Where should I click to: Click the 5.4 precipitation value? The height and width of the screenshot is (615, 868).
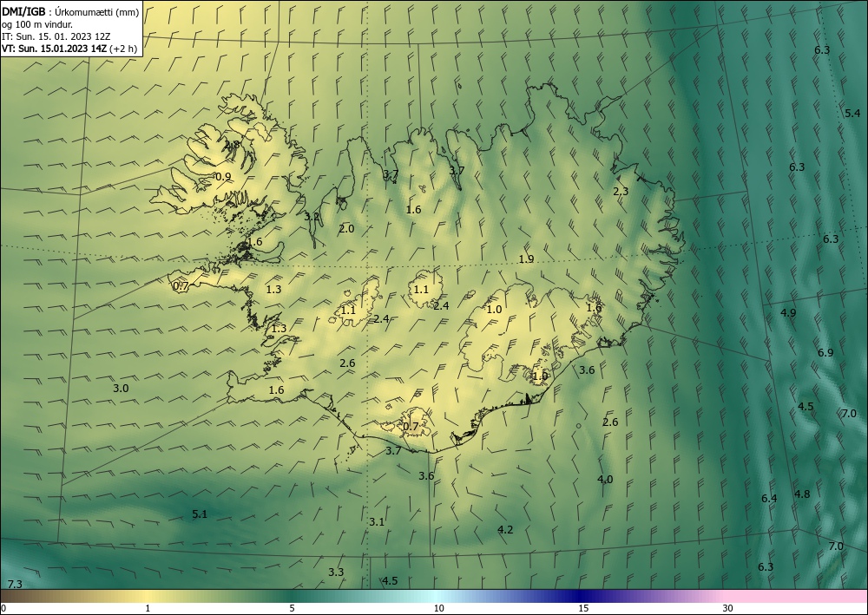[852, 113]
